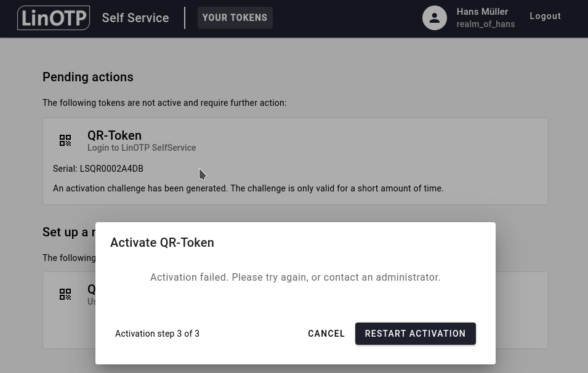
Task: Click the Pending actions heading
Action: [x=87, y=77]
